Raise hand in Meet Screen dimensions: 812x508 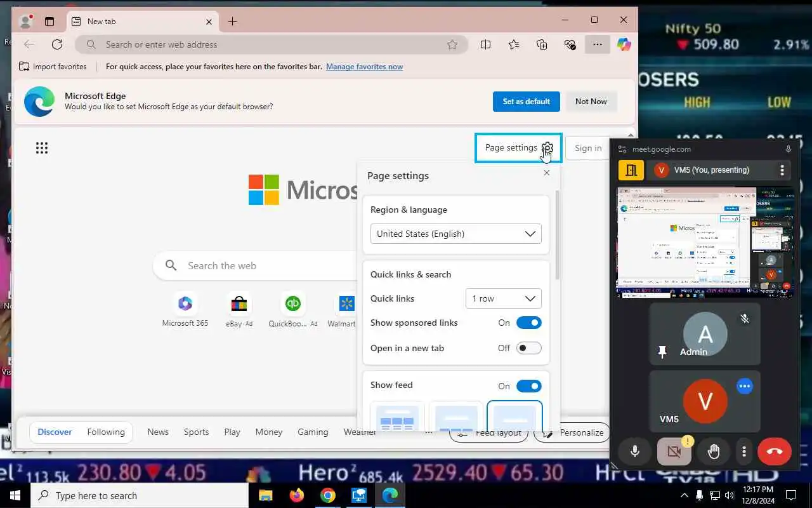(714, 451)
